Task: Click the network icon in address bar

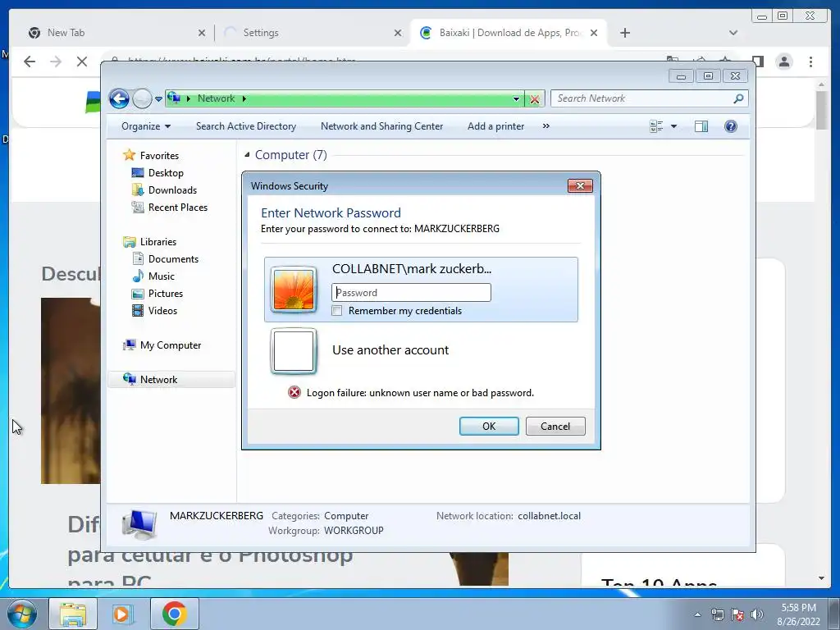Action: (174, 98)
